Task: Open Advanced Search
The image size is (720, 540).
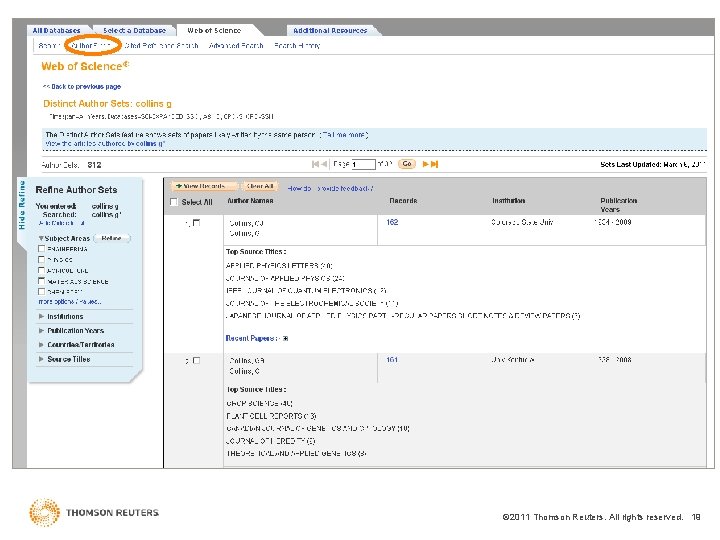Action: pyautogui.click(x=236, y=45)
